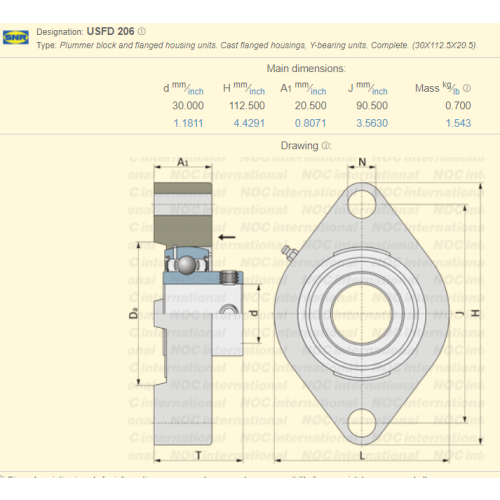This screenshot has height=500, width=500.
Task: Click the Mass footnote info icon
Action: 467,88
